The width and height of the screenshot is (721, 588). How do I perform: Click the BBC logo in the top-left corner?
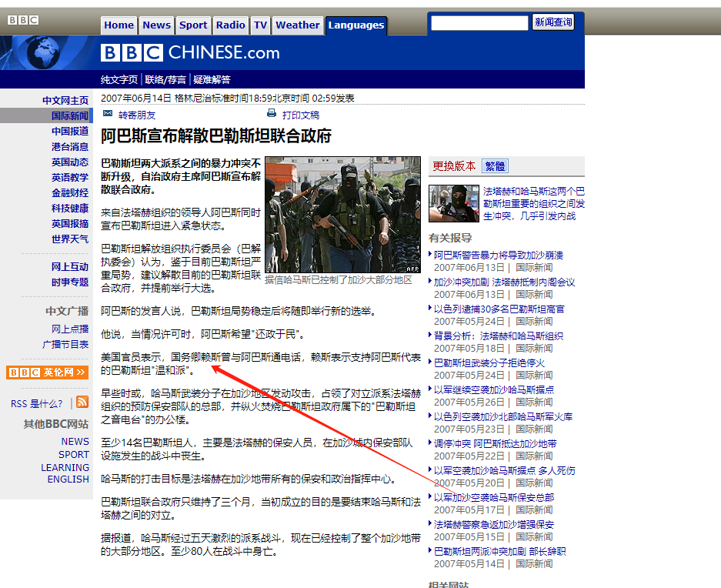(22, 18)
